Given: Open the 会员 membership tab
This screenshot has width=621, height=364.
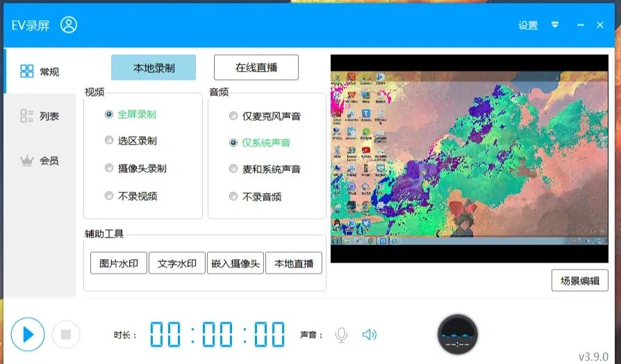Looking at the screenshot, I should pyautogui.click(x=40, y=160).
